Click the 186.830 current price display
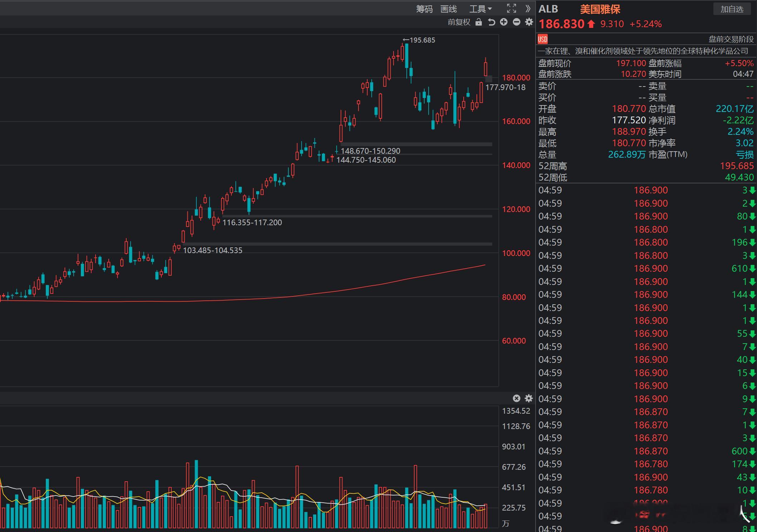This screenshot has width=757, height=532. pos(561,24)
